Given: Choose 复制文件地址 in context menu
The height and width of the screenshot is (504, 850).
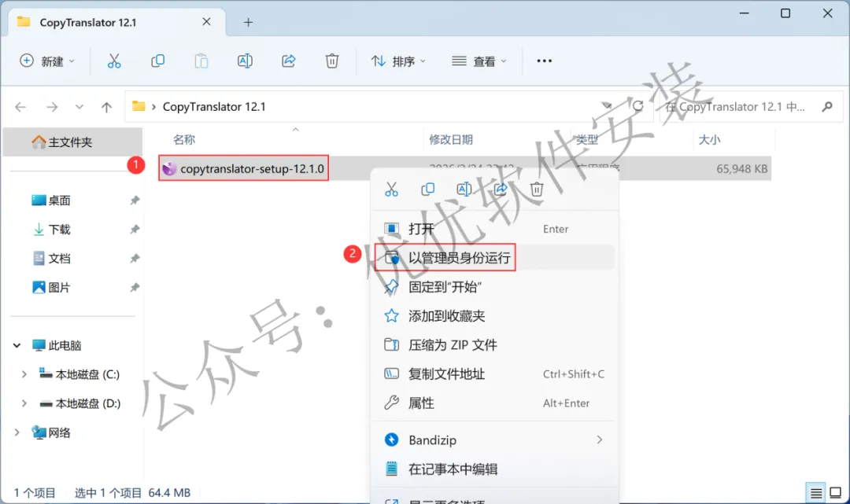Looking at the screenshot, I should tap(494, 374).
